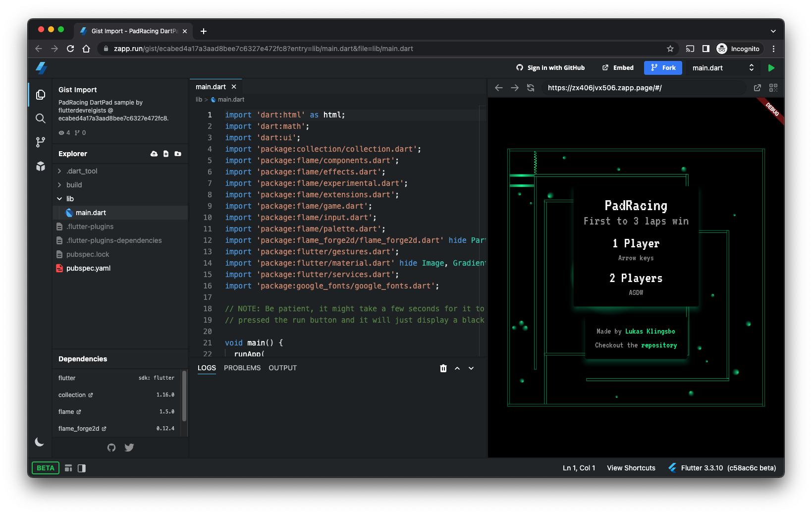Click the Chrome address bar URL

pyautogui.click(x=264, y=49)
